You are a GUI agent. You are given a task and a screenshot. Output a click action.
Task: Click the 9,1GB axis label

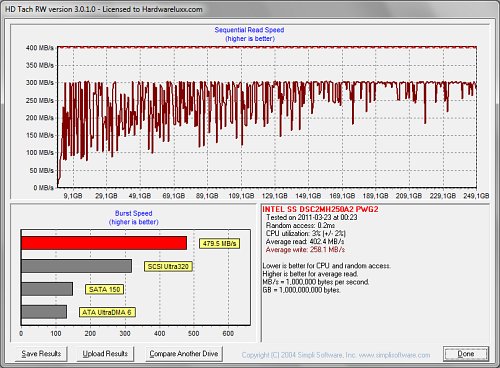73,196
